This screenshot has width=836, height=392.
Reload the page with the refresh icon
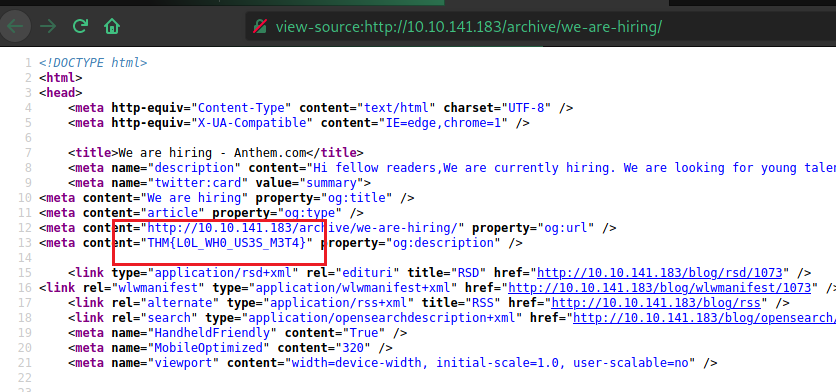(x=80, y=26)
